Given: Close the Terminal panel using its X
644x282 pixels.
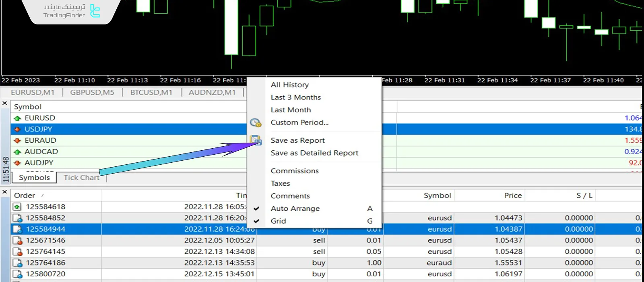Looking at the screenshot, I should point(5,192).
